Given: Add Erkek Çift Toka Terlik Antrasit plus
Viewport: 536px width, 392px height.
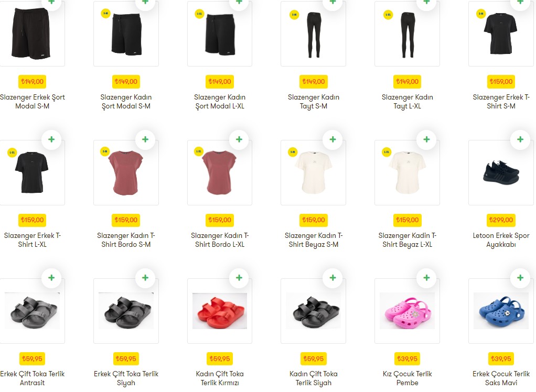Looking at the screenshot, I should tap(51, 278).
